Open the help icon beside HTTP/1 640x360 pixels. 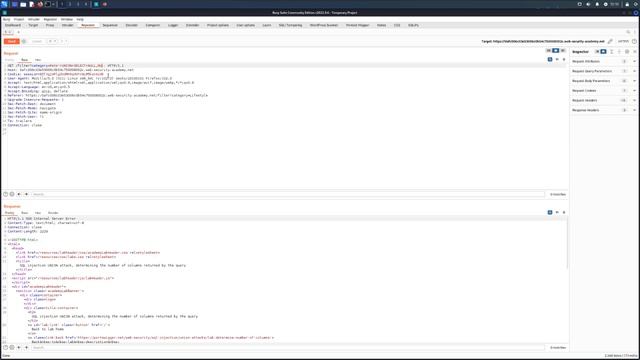634,41
